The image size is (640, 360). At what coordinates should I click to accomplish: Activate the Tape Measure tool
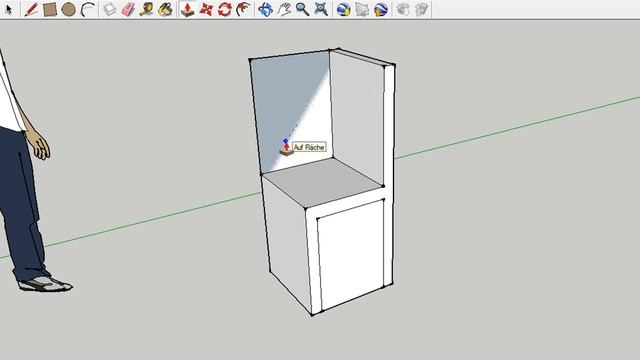[x=147, y=9]
